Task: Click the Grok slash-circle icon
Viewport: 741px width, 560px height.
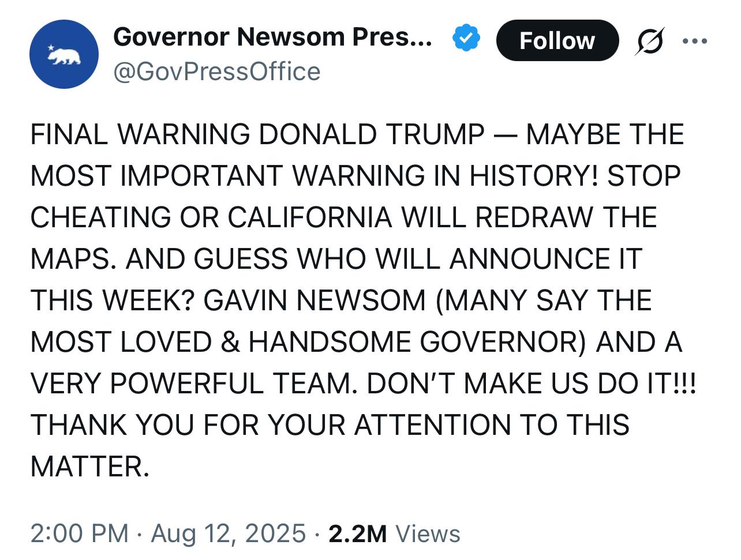Action: (x=649, y=41)
